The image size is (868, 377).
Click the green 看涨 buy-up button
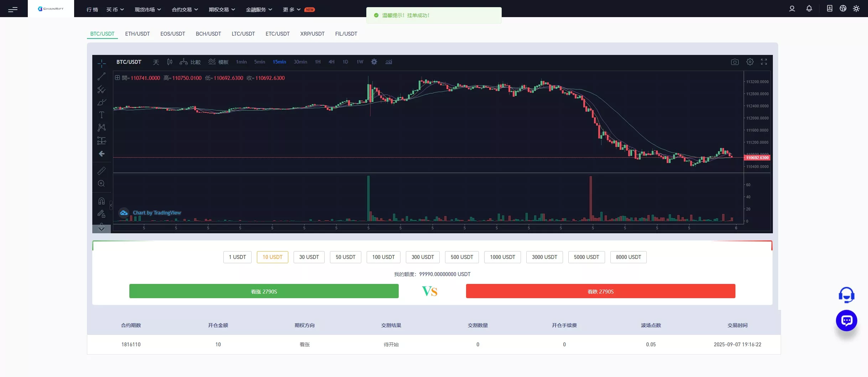tap(264, 291)
